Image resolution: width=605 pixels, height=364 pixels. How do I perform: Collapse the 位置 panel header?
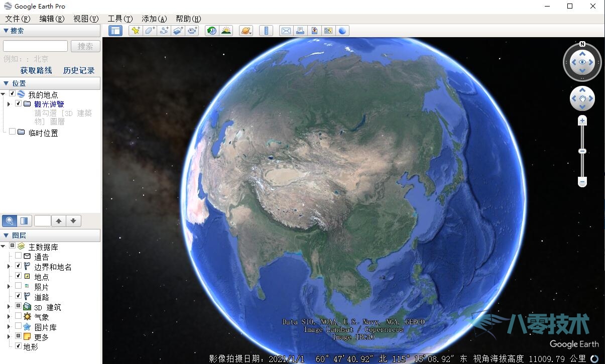pos(50,83)
